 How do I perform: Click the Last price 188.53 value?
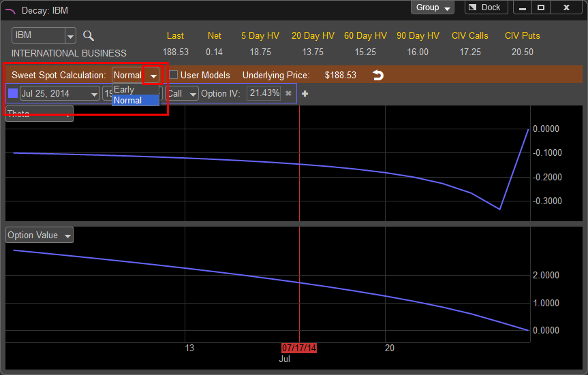(x=176, y=52)
